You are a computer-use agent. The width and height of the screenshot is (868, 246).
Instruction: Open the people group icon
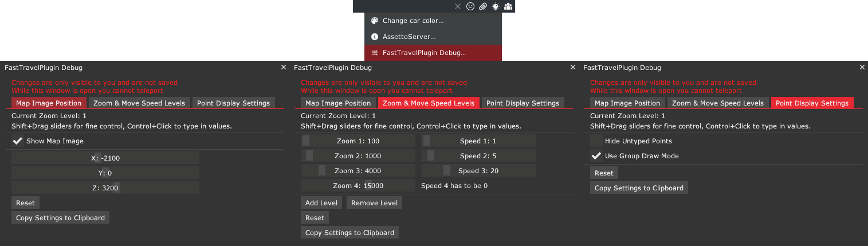[508, 6]
